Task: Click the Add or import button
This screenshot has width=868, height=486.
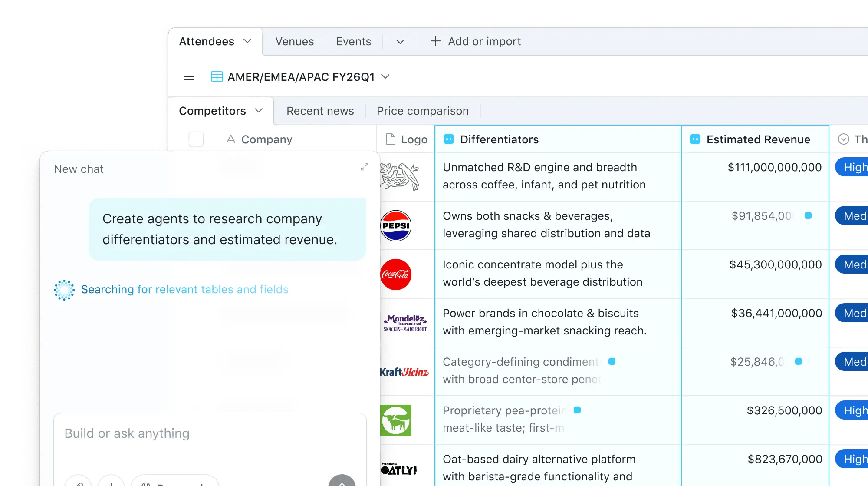Action: coord(476,41)
